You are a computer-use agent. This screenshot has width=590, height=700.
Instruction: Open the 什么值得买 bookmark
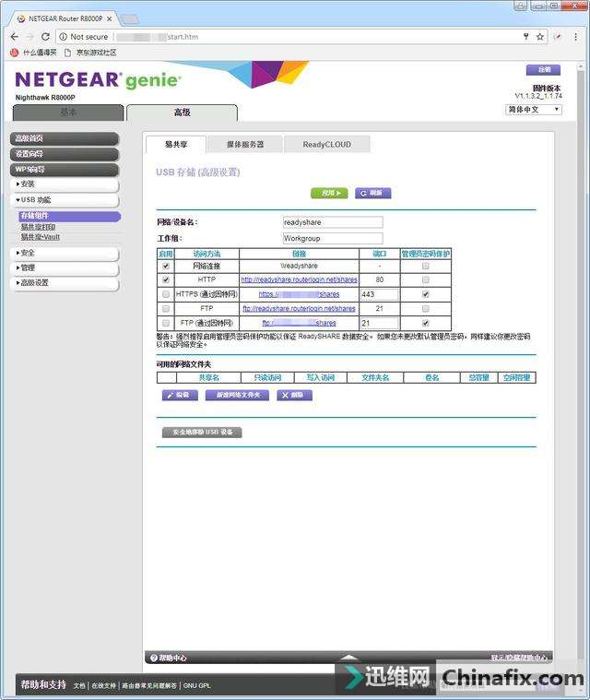pyautogui.click(x=34, y=53)
